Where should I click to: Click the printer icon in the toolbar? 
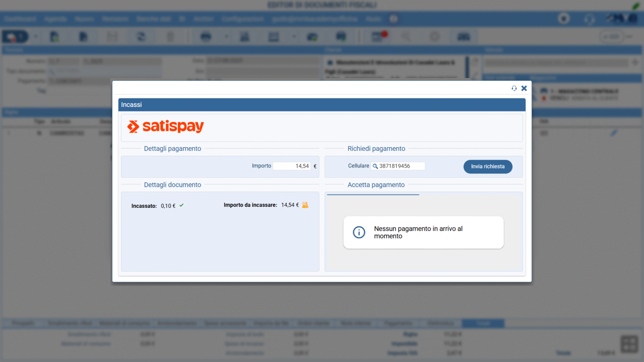206,37
